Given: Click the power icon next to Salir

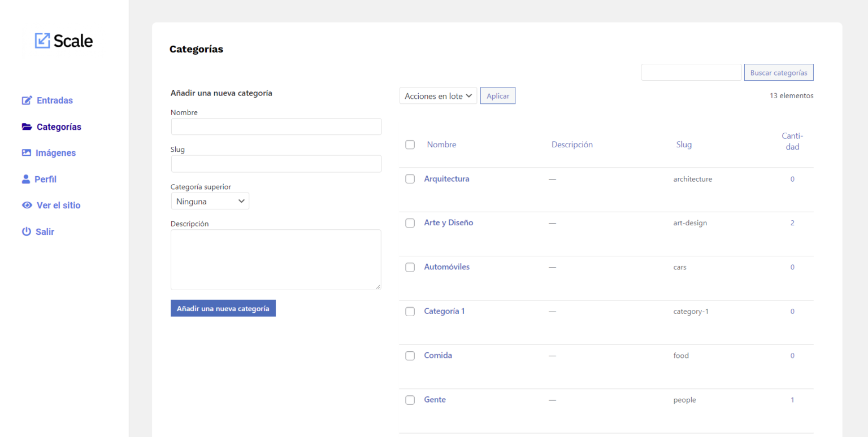Looking at the screenshot, I should point(27,231).
